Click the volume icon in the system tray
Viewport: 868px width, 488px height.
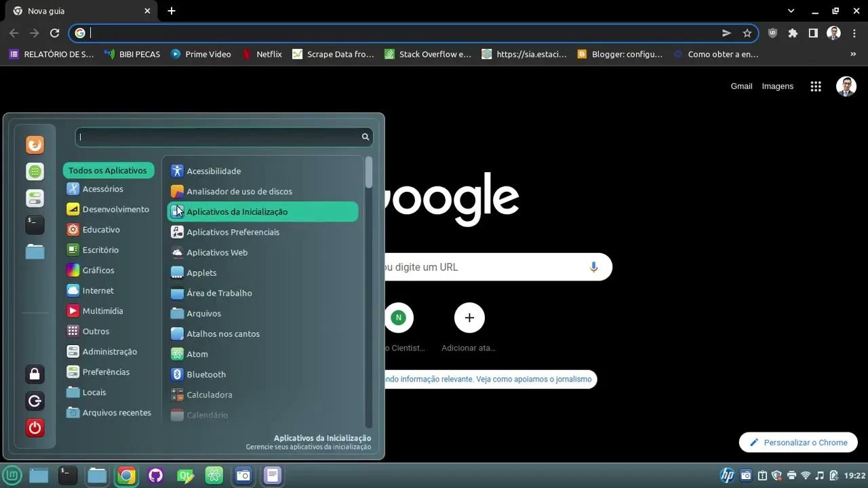(x=819, y=475)
